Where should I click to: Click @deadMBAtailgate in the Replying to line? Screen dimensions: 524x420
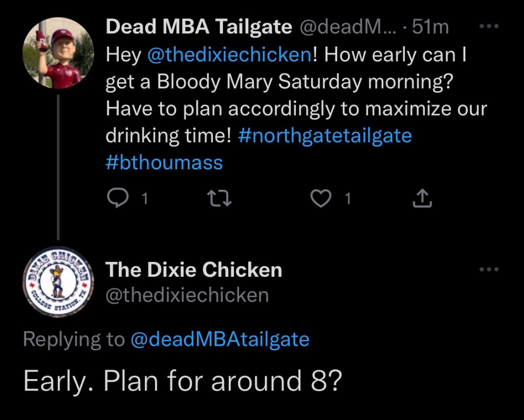pyautogui.click(x=220, y=339)
